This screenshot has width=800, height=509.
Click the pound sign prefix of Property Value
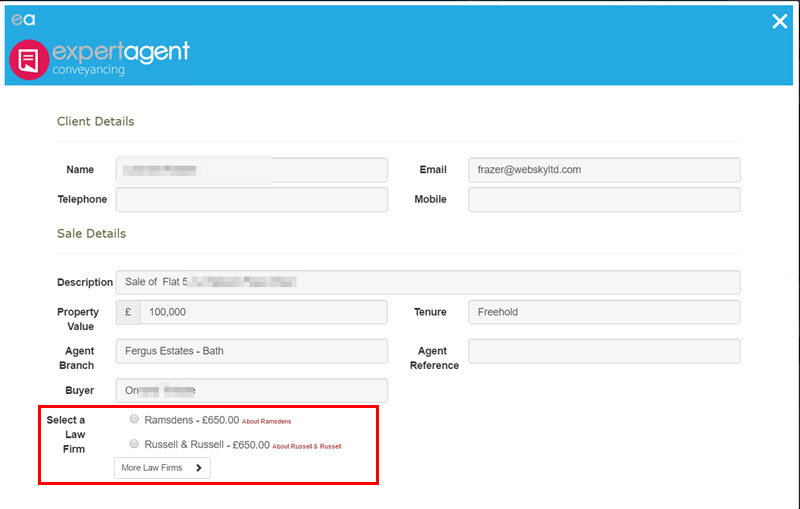[128, 312]
